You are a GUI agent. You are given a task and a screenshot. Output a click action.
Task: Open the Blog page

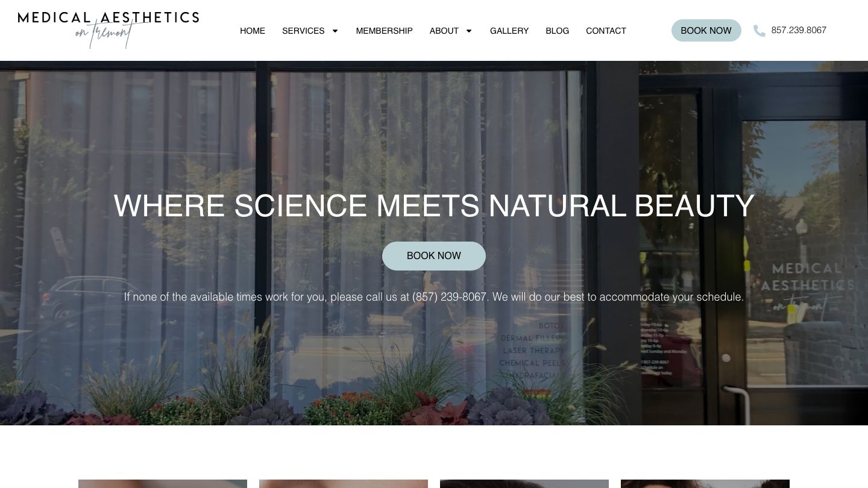click(557, 31)
